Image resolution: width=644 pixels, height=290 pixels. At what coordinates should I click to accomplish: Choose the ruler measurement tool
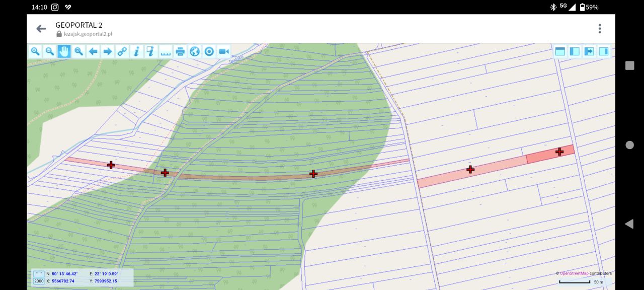coord(166,51)
